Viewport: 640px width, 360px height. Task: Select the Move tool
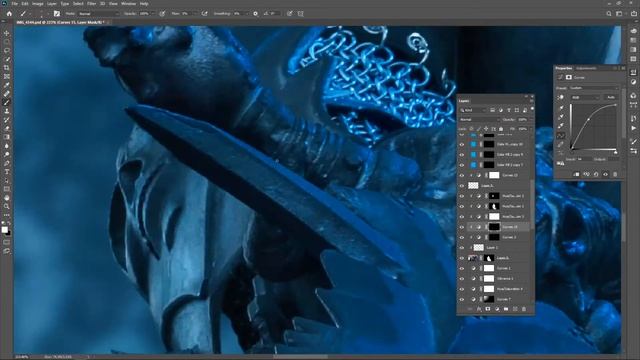coord(7,33)
